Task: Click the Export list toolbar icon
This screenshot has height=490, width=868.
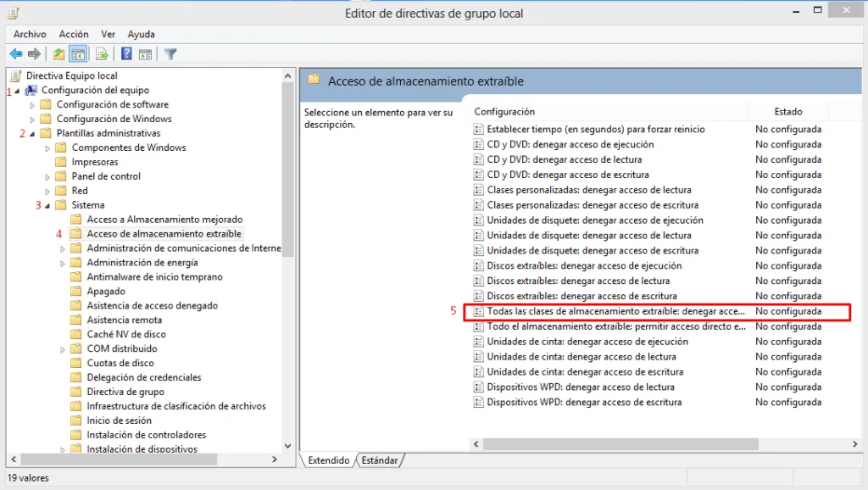Action: tap(102, 53)
